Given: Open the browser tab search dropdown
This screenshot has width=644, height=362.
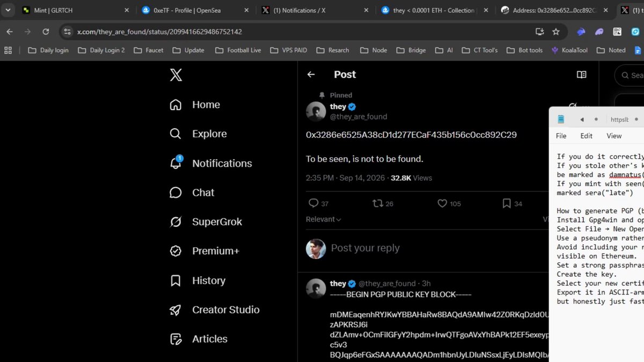Looking at the screenshot, I should click(8, 10).
